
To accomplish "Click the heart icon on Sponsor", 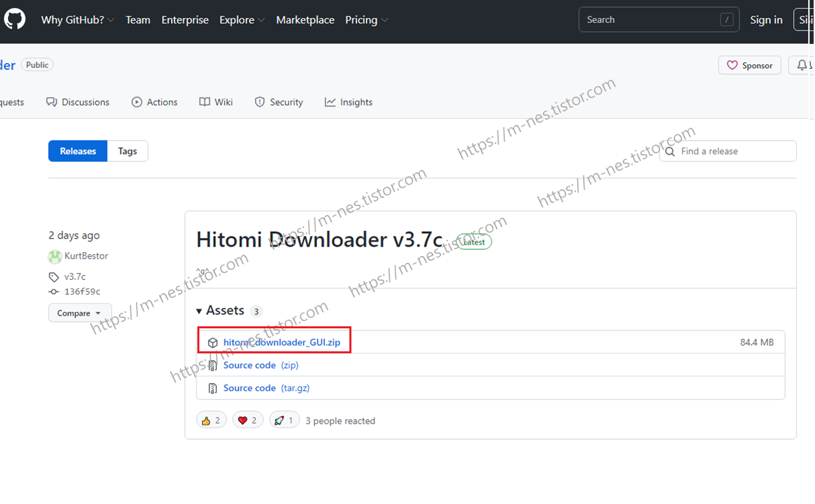I will click(x=733, y=66).
